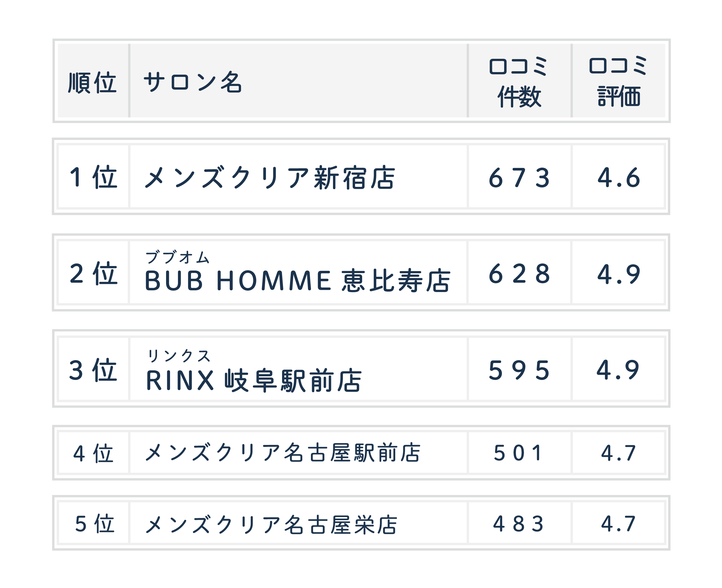This screenshot has height=588, width=722.
Task: Click the 口コミ評価 column header
Action: [x=618, y=82]
